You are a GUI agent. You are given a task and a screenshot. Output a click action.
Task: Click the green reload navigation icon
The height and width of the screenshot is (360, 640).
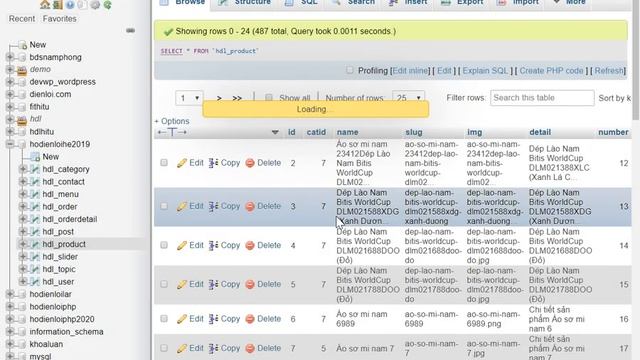click(x=107, y=5)
